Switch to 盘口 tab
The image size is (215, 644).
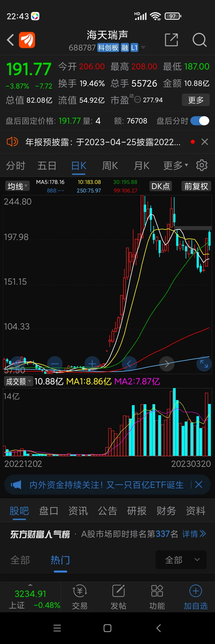tap(49, 511)
